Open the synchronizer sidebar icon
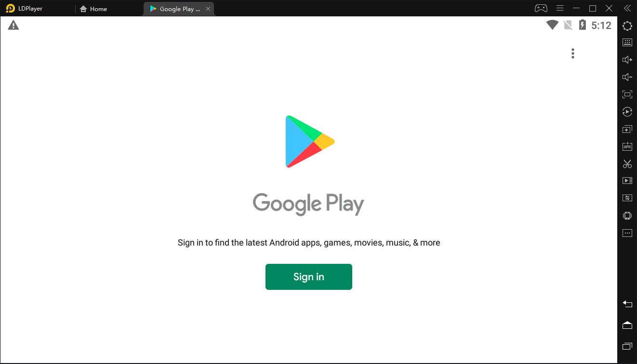Viewport: 637px width, 364px height. click(x=627, y=198)
